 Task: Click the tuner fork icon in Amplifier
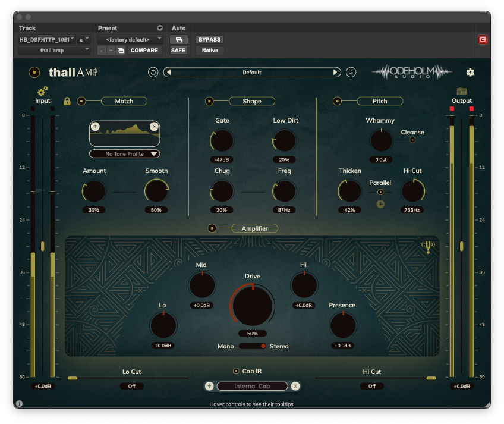coord(427,247)
